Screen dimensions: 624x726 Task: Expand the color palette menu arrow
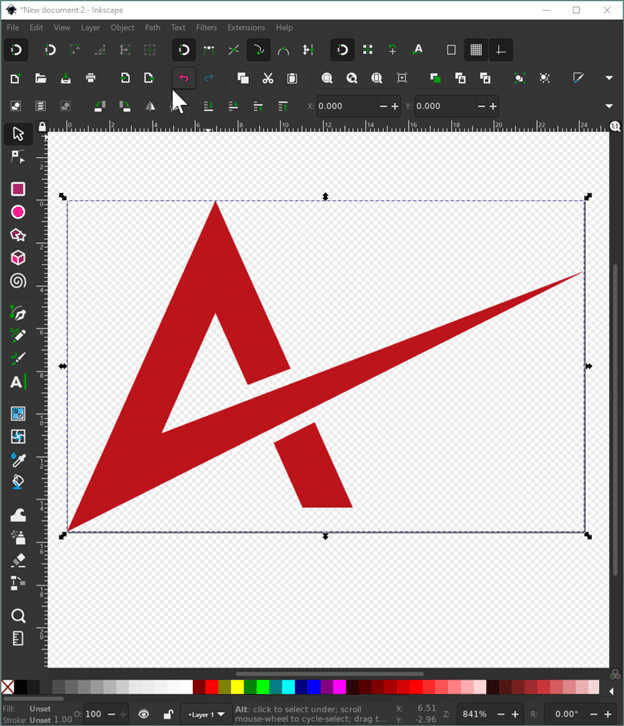[612, 691]
